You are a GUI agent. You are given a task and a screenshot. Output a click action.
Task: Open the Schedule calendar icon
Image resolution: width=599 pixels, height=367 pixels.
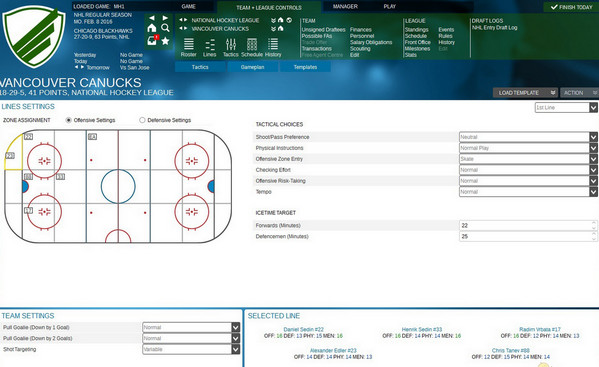click(x=252, y=47)
